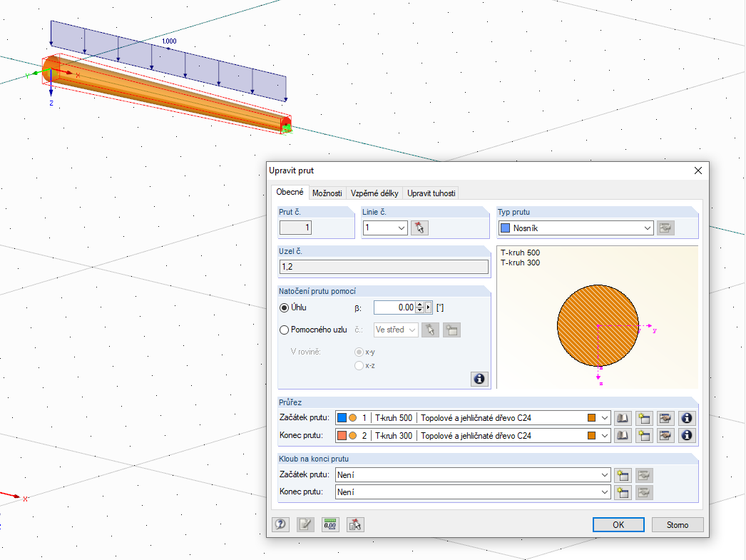
Task: Pick the line graphically with the selection arrow
Action: click(x=421, y=227)
